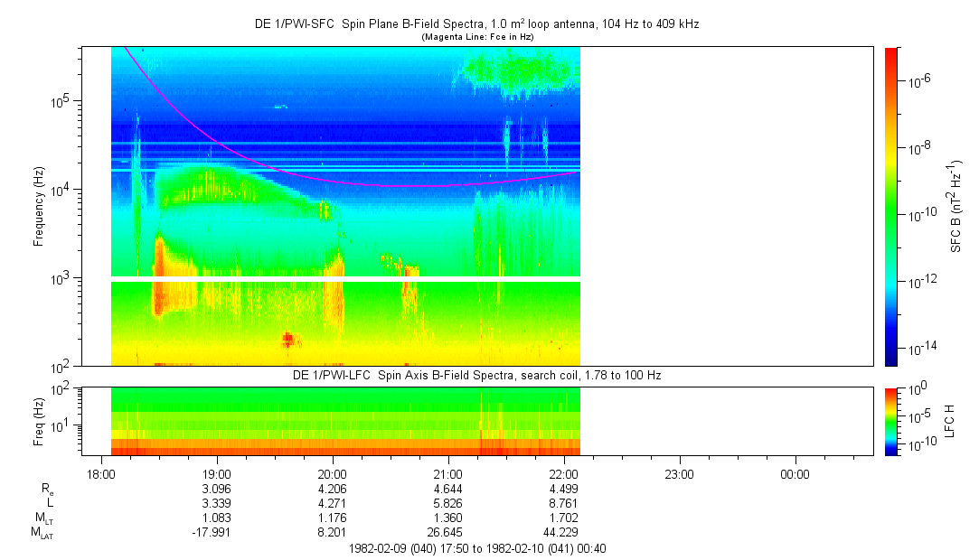The height and width of the screenshot is (560, 979).
Task: Select the 21:00 time axis tick label
Action: 448,473
